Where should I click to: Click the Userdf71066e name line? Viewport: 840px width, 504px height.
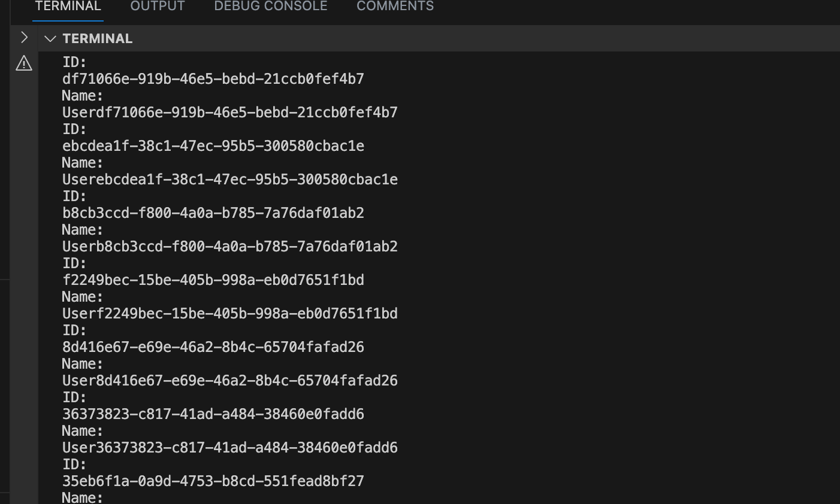pos(229,112)
